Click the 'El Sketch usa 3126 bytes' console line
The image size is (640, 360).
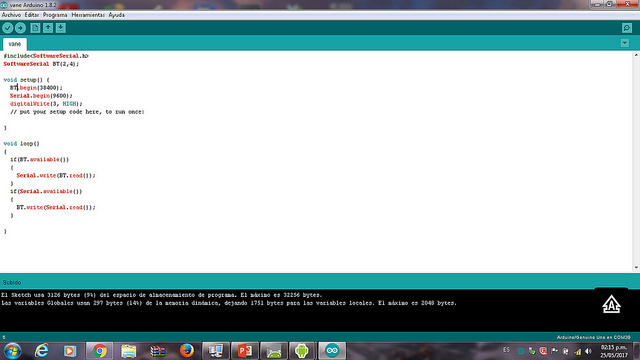click(162, 295)
